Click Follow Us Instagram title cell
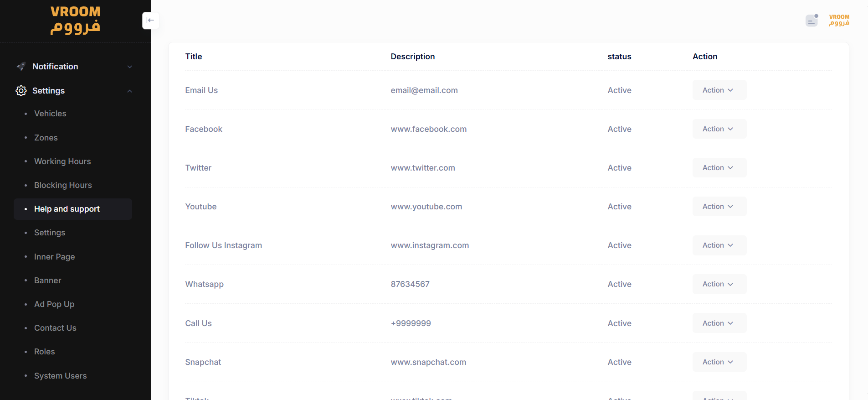This screenshot has height=400, width=868. tap(224, 245)
